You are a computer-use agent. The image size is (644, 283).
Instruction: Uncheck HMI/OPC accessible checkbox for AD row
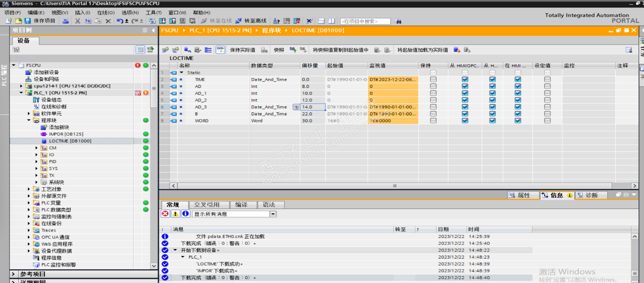(465, 86)
